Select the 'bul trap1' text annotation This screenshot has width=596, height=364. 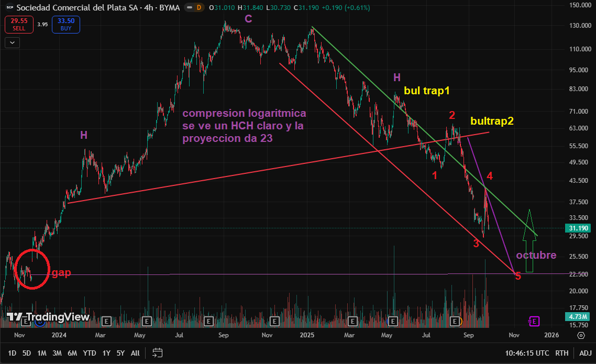point(426,91)
